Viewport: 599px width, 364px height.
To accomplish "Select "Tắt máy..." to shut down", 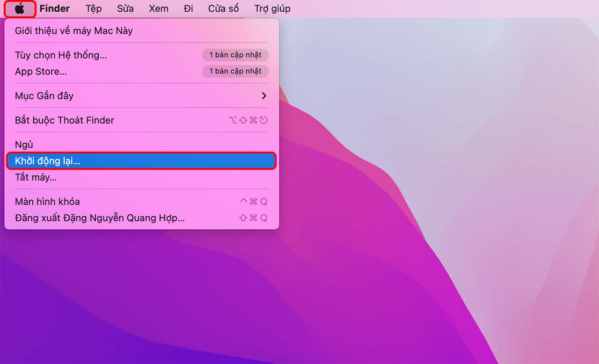I will 35,177.
